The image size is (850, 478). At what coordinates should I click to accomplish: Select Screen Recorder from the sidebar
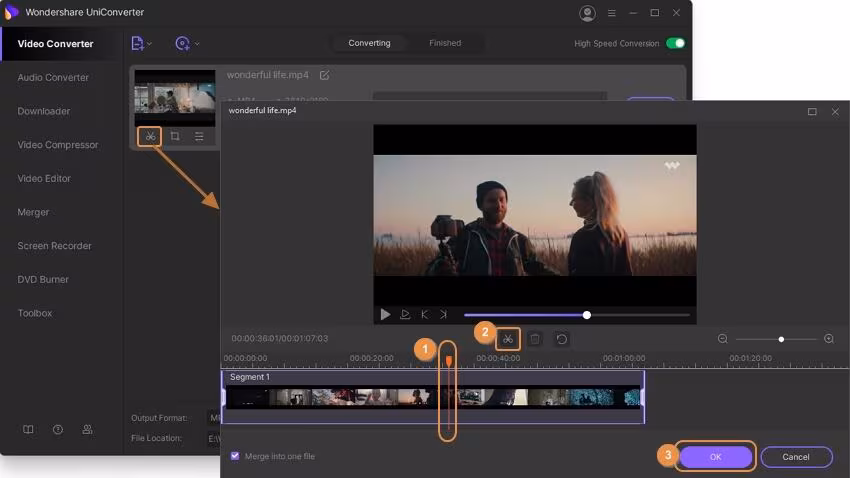54,246
